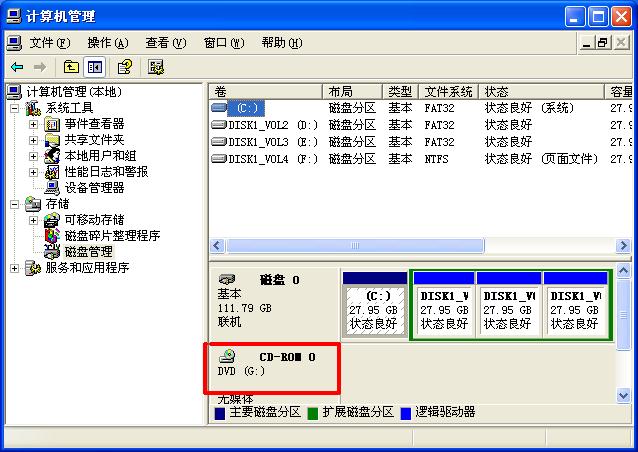Sort by the 卷 column header
The width and height of the screenshot is (638, 452).
coord(266,92)
